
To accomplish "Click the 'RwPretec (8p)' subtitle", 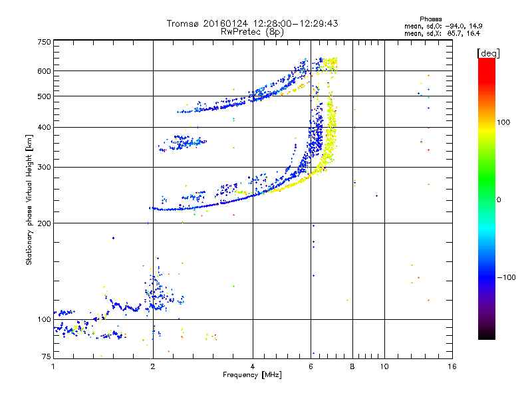I will coord(252,32).
